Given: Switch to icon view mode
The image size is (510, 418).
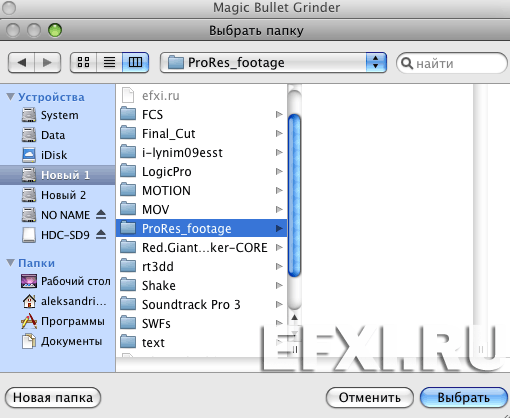Looking at the screenshot, I should pos(83,62).
